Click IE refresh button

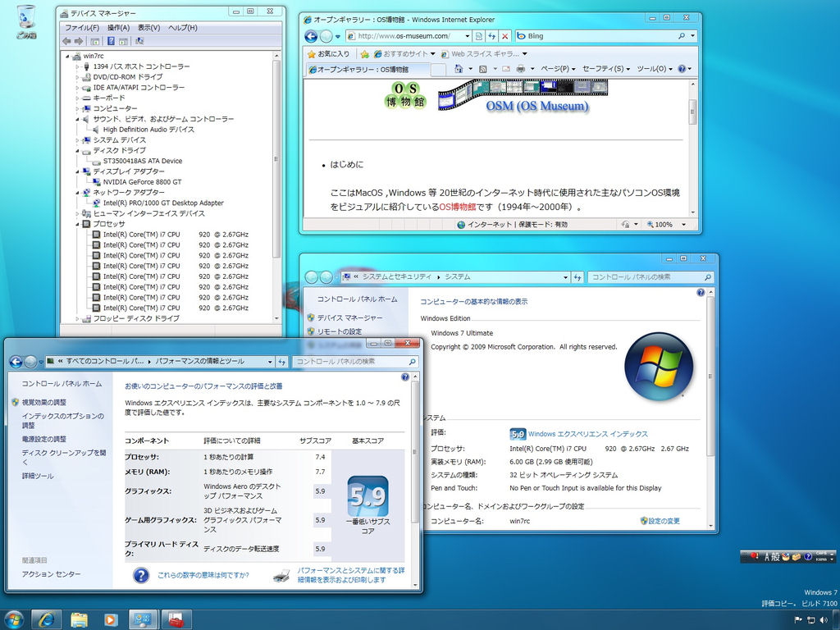point(491,36)
